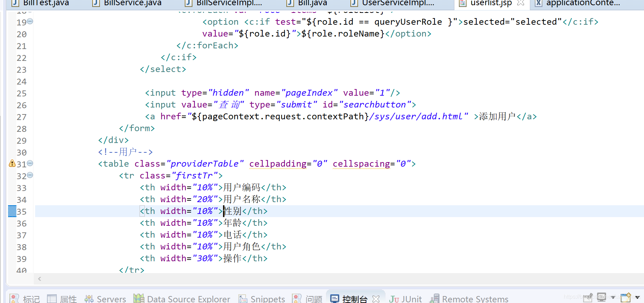Screen dimensions: 644x303
Task: Switch to the Snippets view tab
Action: click(268, 299)
